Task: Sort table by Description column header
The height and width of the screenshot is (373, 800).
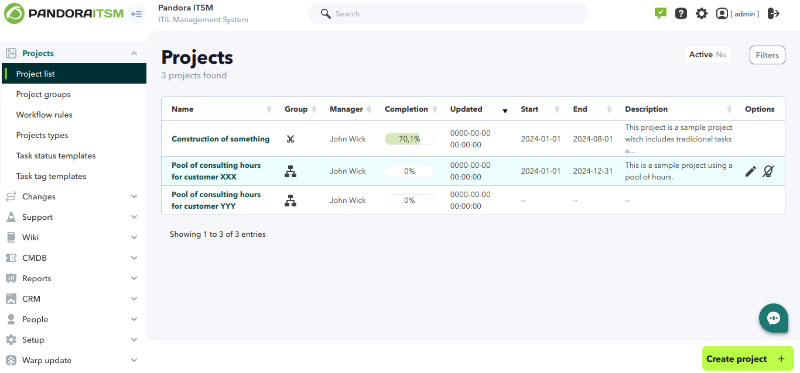Action: click(679, 109)
